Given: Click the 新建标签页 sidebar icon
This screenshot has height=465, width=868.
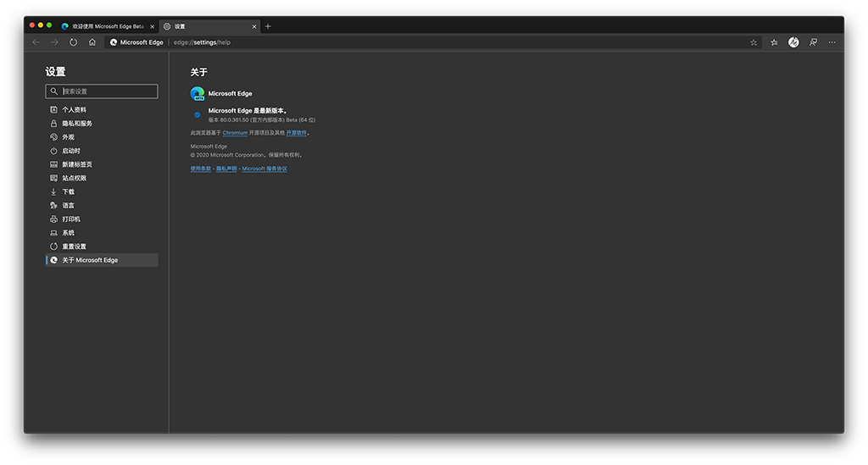Looking at the screenshot, I should [53, 164].
